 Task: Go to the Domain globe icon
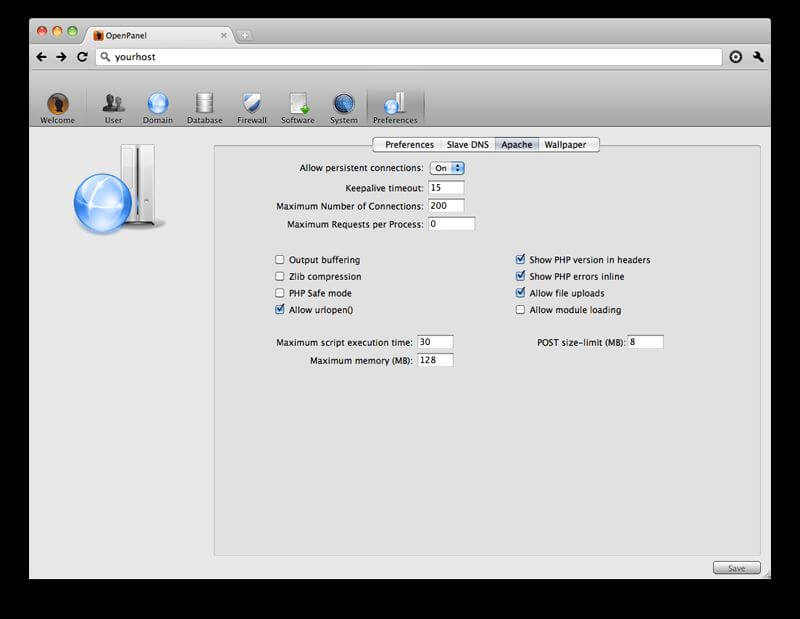click(157, 104)
